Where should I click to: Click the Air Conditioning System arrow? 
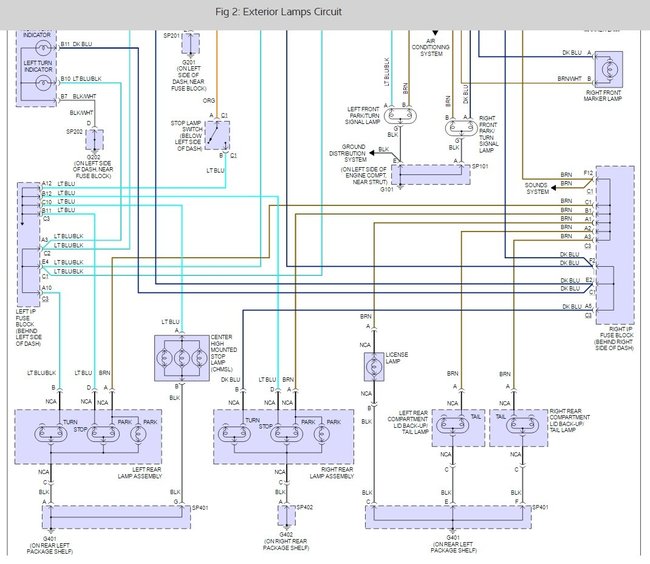click(x=435, y=32)
